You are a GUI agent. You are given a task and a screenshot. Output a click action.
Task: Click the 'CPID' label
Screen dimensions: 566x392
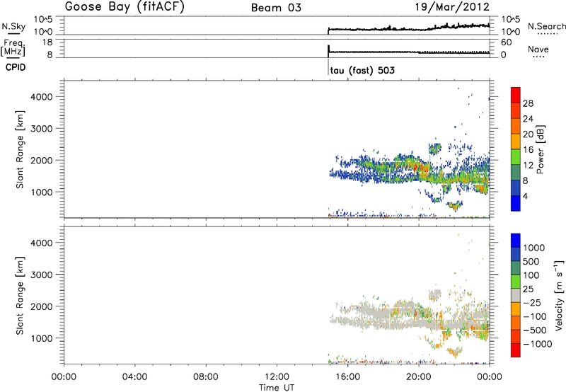click(16, 67)
